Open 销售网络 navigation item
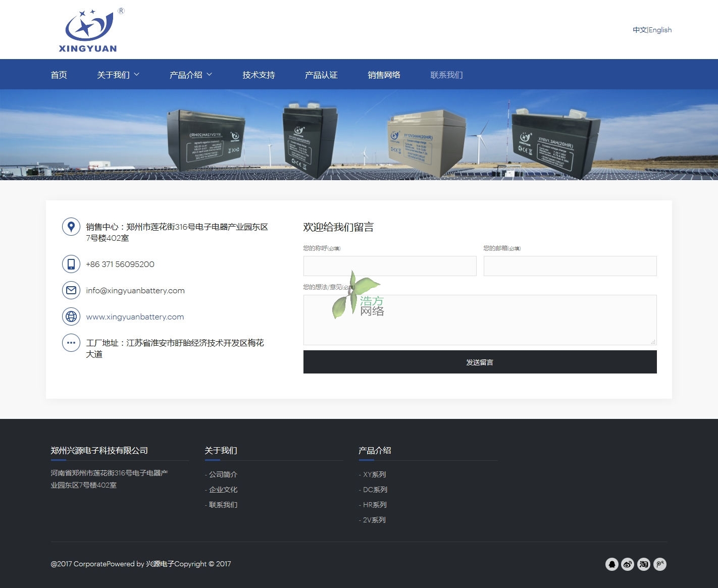The width and height of the screenshot is (718, 588). 384,75
